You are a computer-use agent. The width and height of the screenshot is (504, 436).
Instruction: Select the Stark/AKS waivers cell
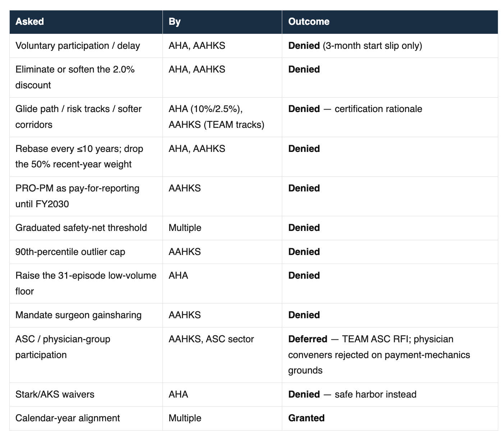point(86,394)
